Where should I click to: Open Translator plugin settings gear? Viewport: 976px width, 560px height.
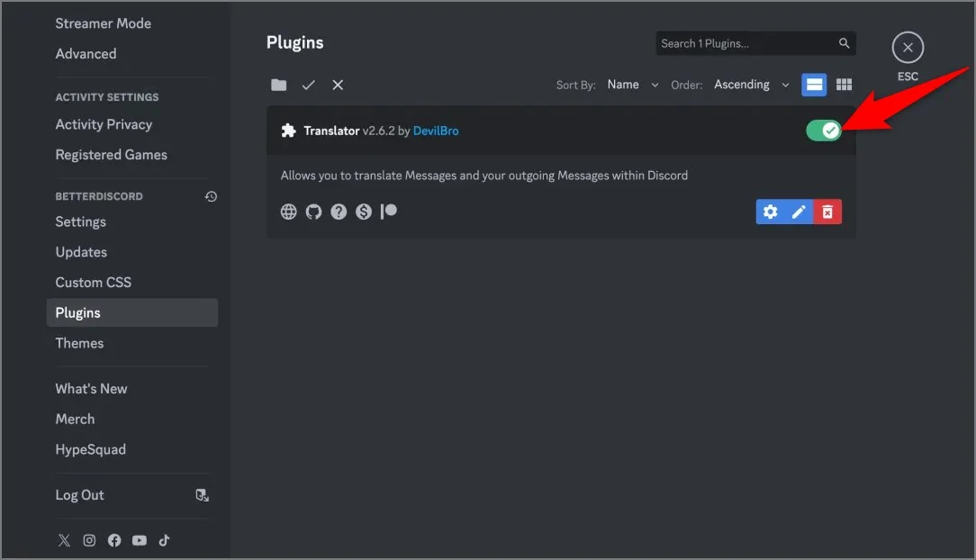click(x=771, y=212)
